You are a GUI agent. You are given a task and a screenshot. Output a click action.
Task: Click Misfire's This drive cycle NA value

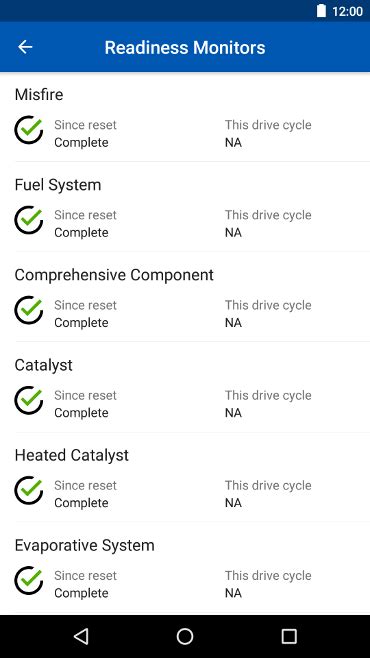point(233,143)
